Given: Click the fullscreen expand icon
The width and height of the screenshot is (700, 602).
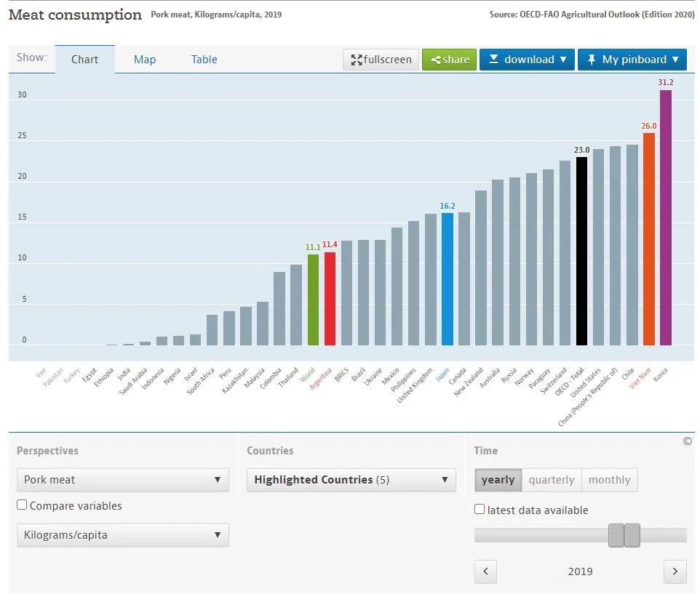Looking at the screenshot, I should (x=357, y=60).
